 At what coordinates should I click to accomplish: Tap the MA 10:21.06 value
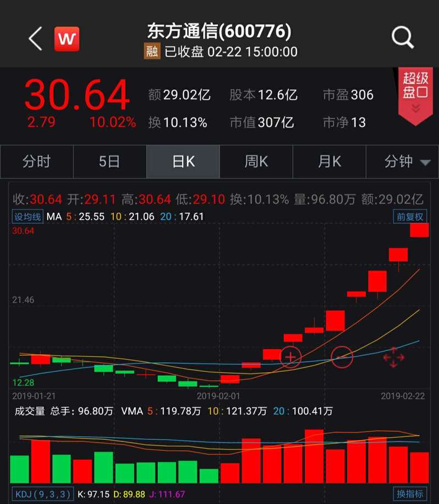click(x=132, y=217)
